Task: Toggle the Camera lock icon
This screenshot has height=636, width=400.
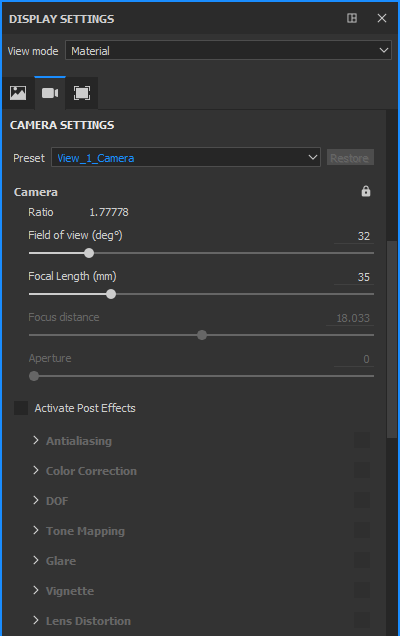Action: [x=366, y=191]
